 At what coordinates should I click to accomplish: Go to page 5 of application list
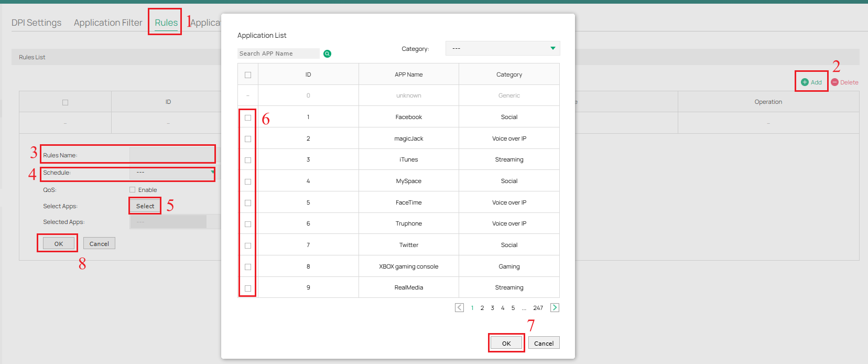(513, 308)
